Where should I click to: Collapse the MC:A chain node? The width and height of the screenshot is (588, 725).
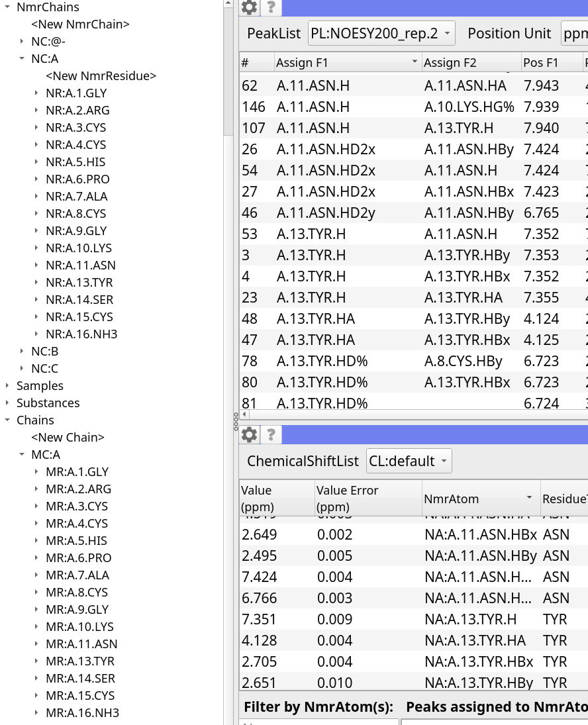point(22,455)
